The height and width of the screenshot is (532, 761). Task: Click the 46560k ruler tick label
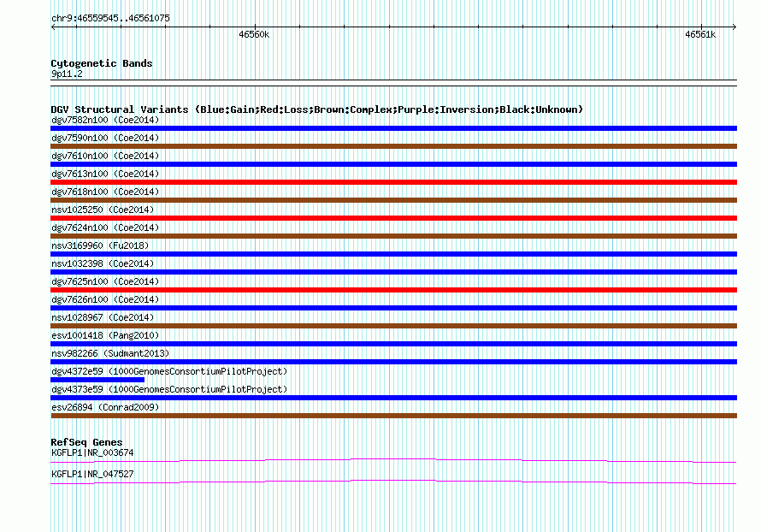[254, 34]
